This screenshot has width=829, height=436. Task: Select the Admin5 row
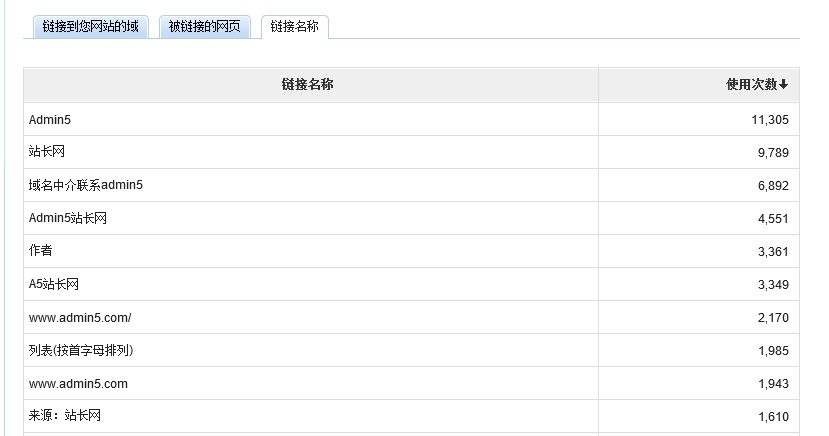pyautogui.click(x=411, y=119)
